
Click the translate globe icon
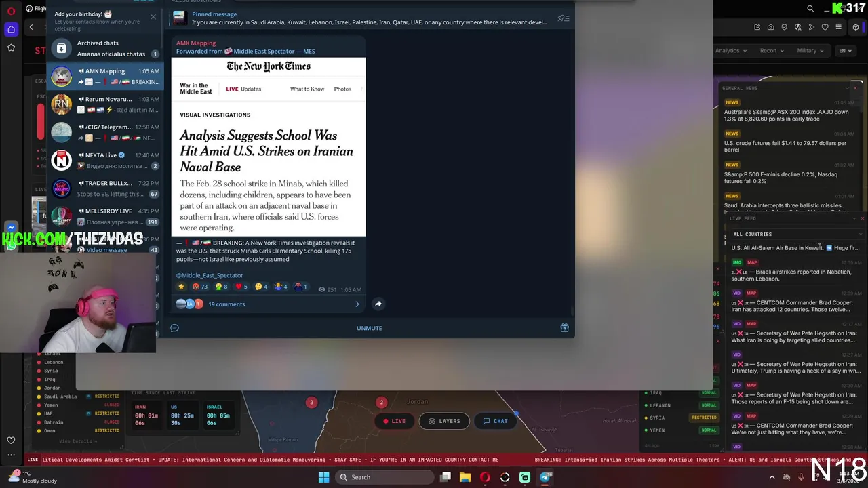pyautogui.click(x=797, y=27)
